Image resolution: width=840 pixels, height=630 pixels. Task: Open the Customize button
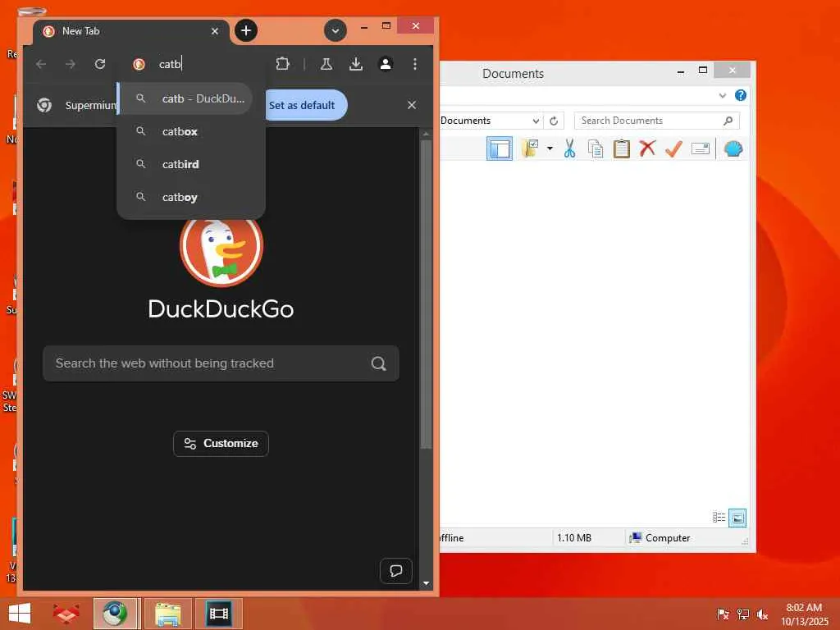tap(221, 444)
